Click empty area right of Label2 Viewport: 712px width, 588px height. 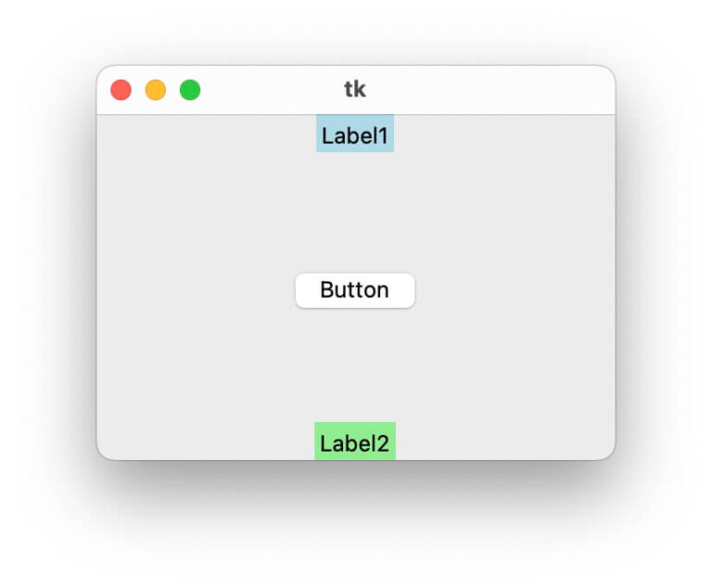[x=505, y=442]
